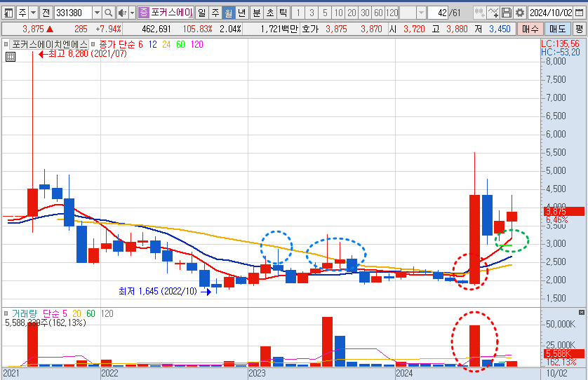Click the 462,691 volume value

pyautogui.click(x=156, y=29)
